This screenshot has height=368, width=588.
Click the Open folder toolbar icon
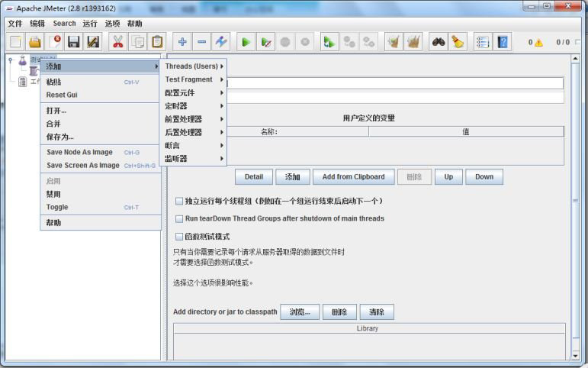[x=35, y=42]
